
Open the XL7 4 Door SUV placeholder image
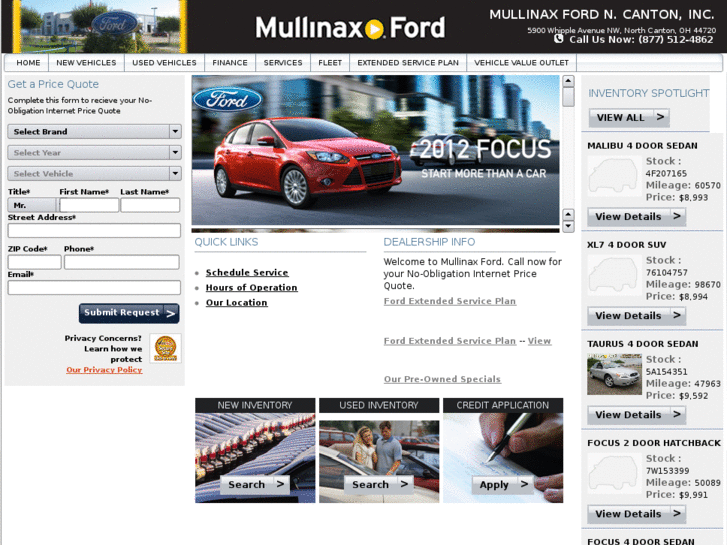coord(614,276)
